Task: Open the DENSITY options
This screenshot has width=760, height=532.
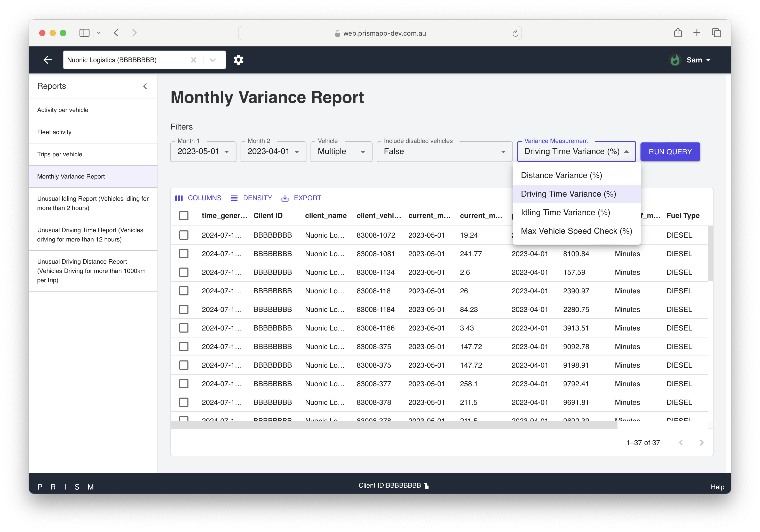Action: click(x=251, y=198)
